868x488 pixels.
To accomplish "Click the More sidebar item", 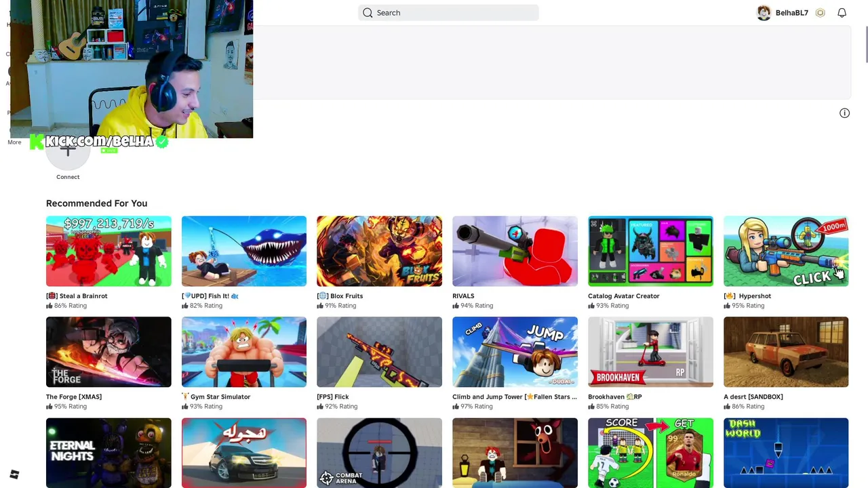I will point(14,142).
